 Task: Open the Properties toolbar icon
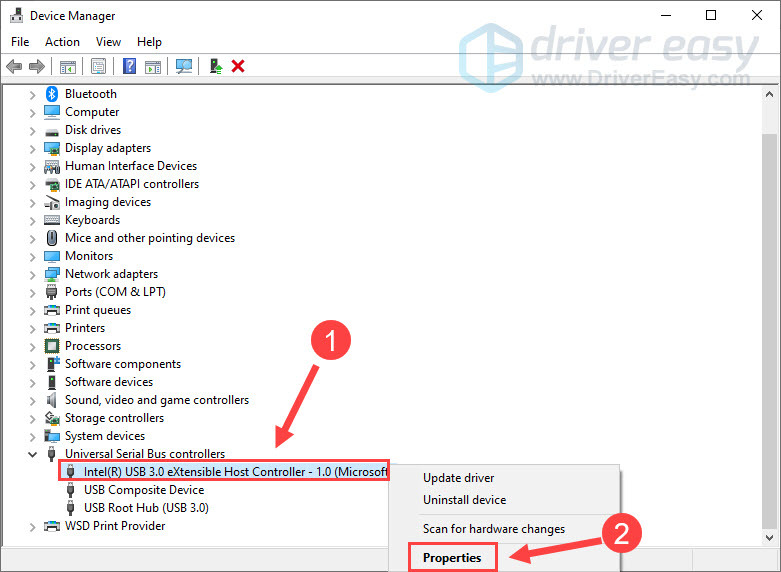click(x=98, y=66)
